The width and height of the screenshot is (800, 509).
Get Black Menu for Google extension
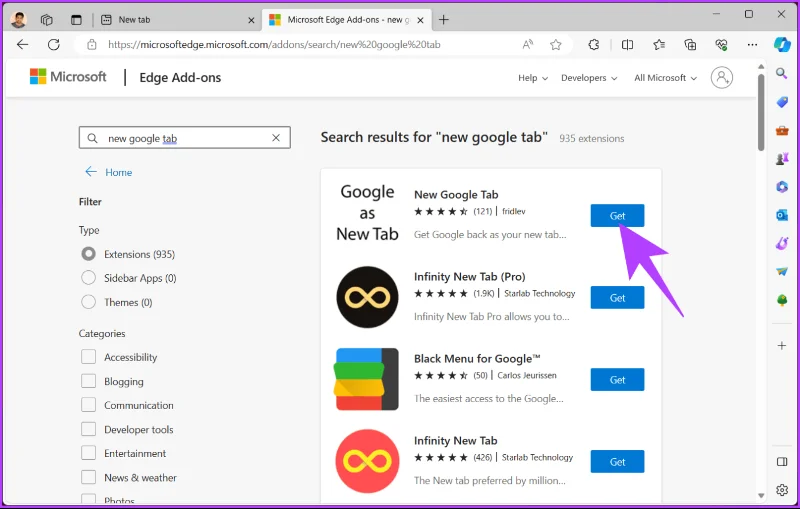coord(617,379)
